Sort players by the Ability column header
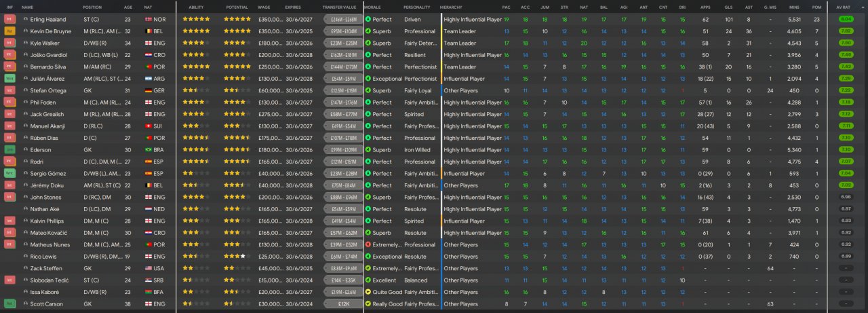The image size is (868, 313). click(x=195, y=7)
